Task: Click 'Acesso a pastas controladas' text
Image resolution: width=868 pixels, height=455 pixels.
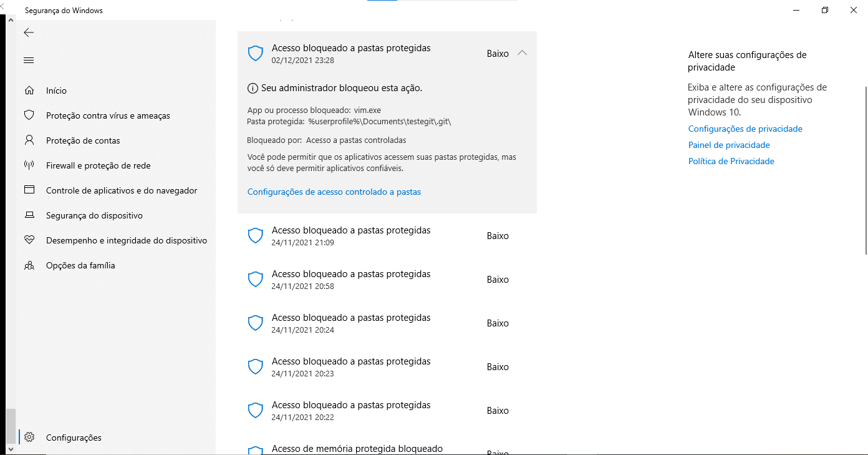Action: click(356, 140)
